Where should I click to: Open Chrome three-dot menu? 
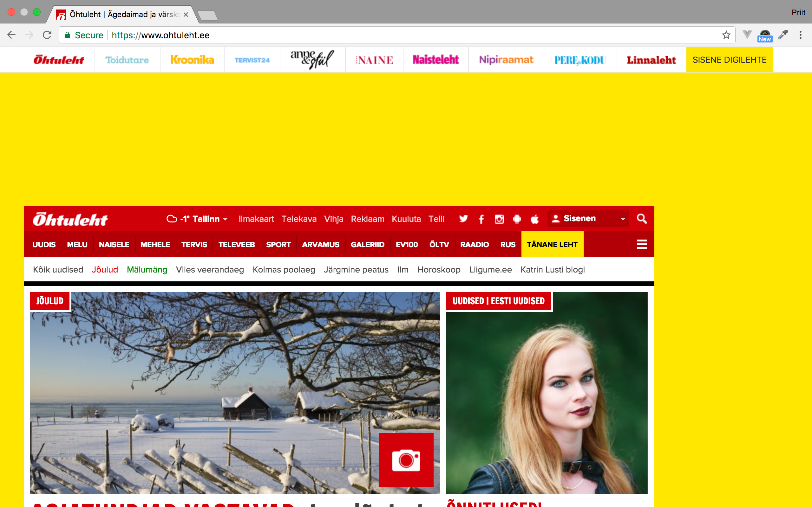coord(800,35)
